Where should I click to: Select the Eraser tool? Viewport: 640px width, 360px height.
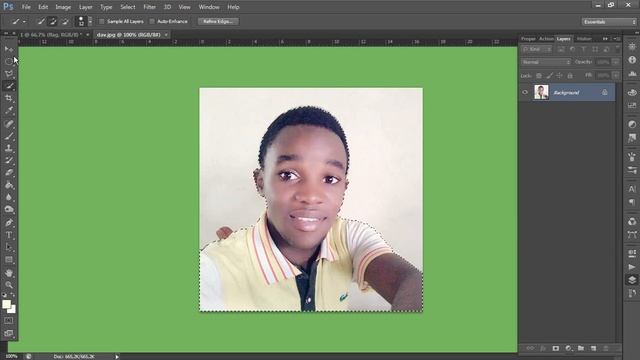pyautogui.click(x=9, y=173)
